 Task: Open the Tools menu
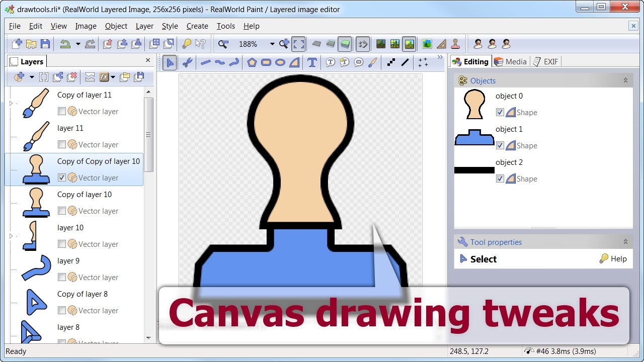(x=226, y=26)
